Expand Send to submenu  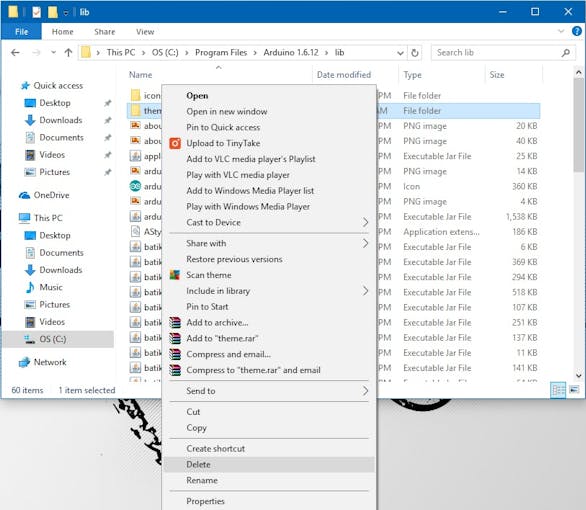tap(365, 391)
